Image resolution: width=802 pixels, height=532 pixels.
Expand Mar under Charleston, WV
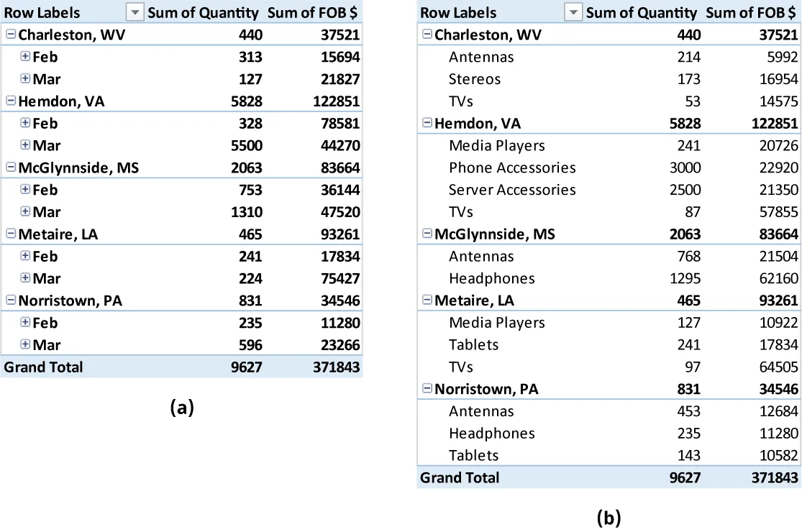pos(25,79)
